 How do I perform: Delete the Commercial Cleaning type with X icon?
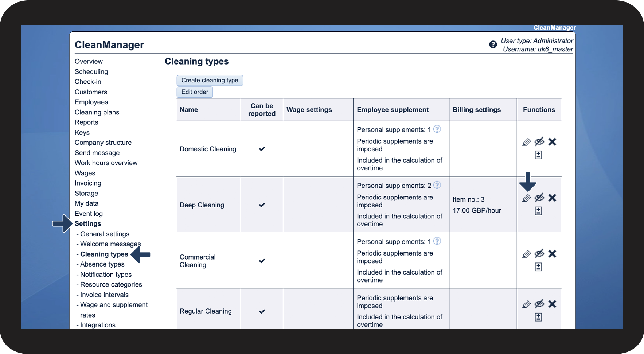[552, 254]
